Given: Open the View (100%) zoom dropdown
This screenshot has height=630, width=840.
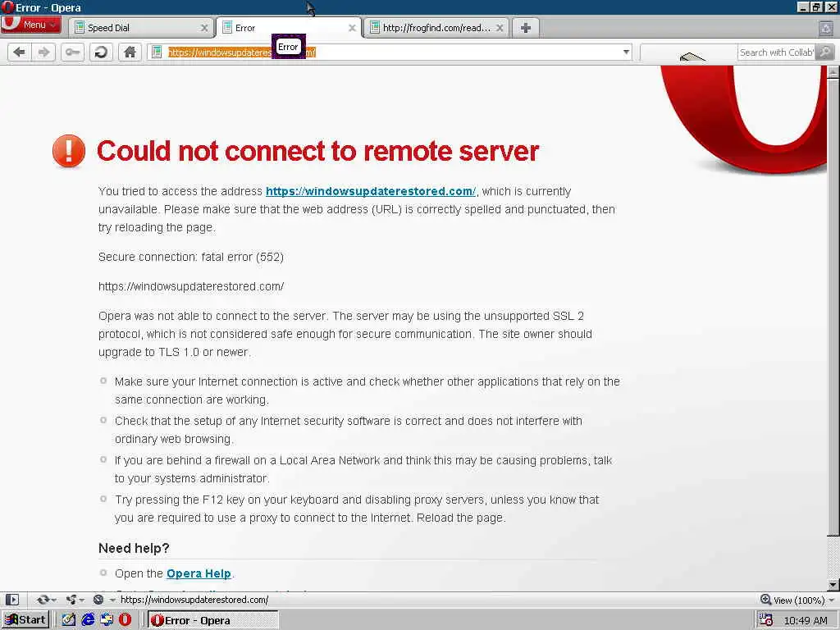Looking at the screenshot, I should [x=831, y=600].
